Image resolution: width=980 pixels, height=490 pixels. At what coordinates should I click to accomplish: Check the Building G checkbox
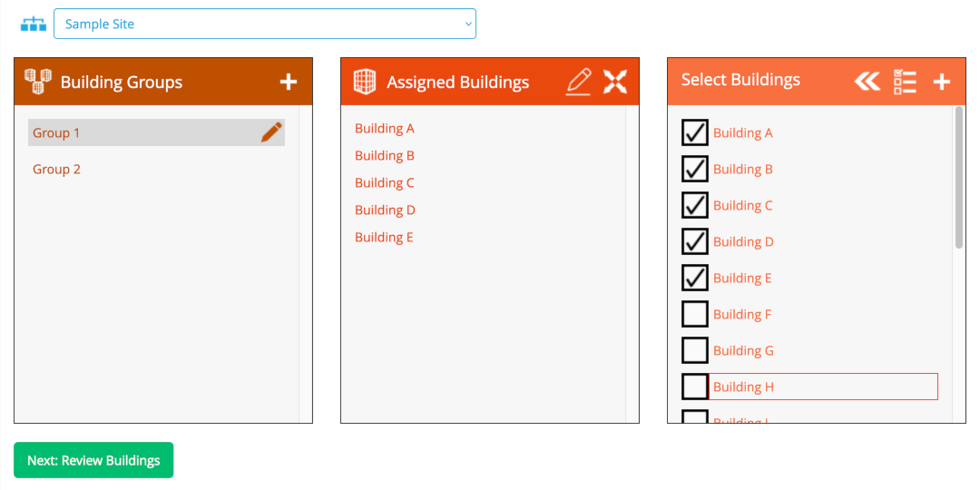695,350
